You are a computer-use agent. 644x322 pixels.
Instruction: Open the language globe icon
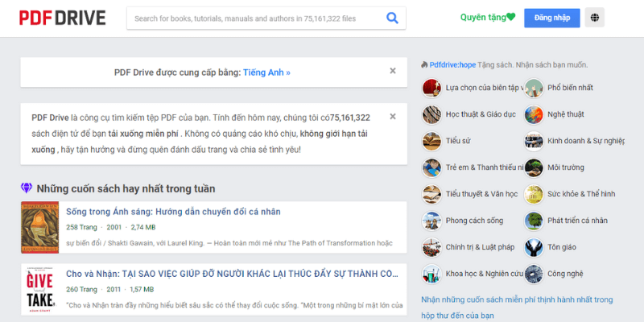594,18
